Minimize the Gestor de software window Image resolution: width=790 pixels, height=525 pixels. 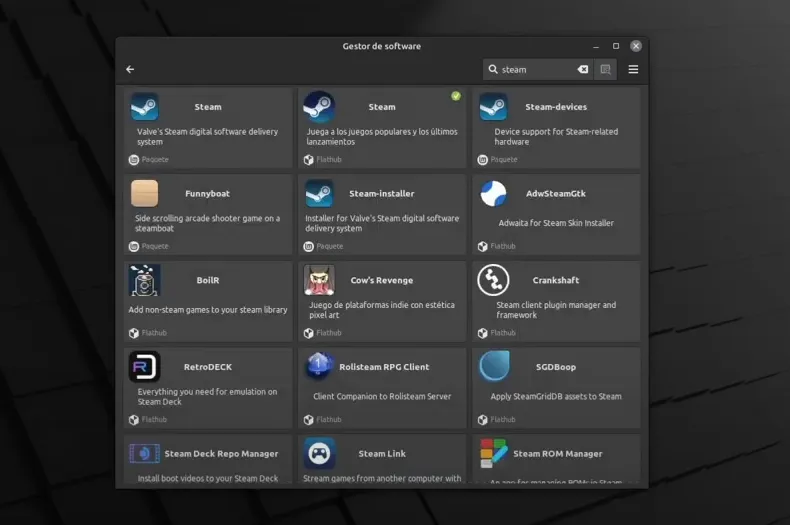pyautogui.click(x=596, y=46)
